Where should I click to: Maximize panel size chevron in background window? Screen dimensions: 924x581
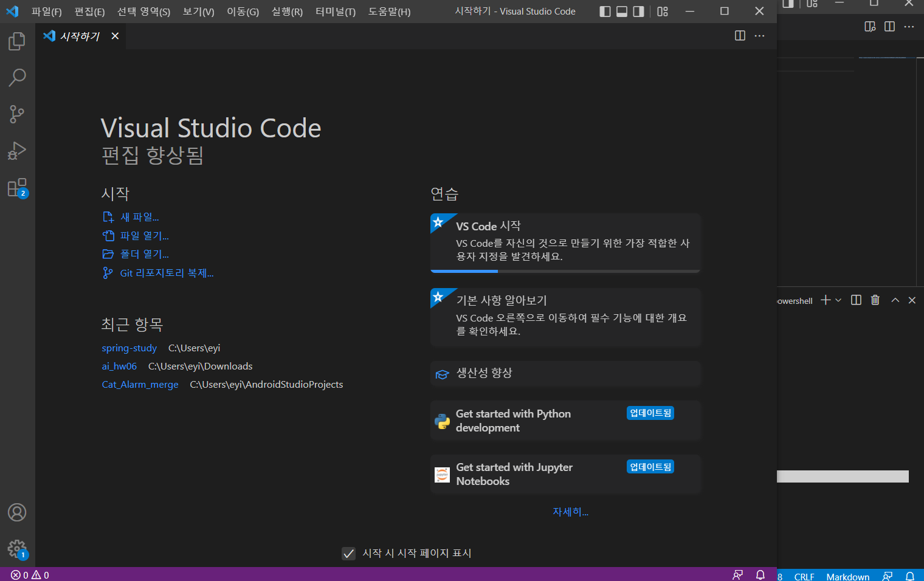coord(895,300)
